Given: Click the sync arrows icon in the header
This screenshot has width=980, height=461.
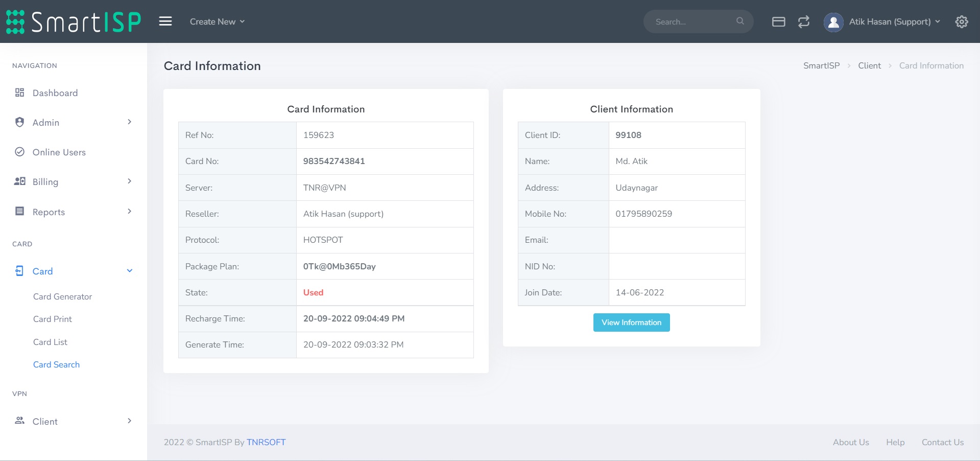Looking at the screenshot, I should pyautogui.click(x=803, y=21).
